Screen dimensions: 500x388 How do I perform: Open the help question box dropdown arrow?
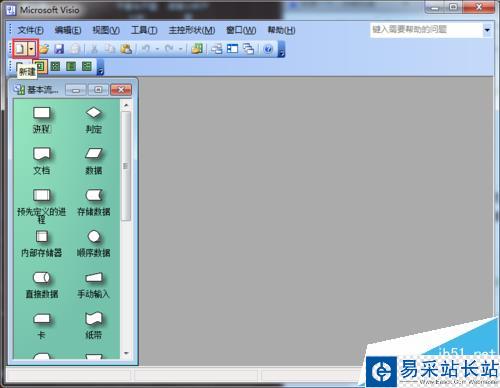(x=487, y=30)
